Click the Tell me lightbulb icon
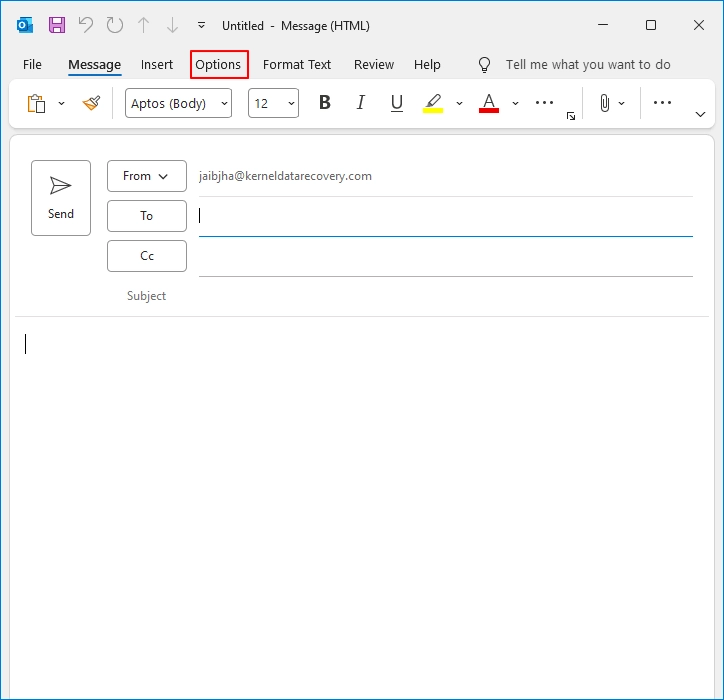Screen dimensions: 724x700 coord(484,65)
